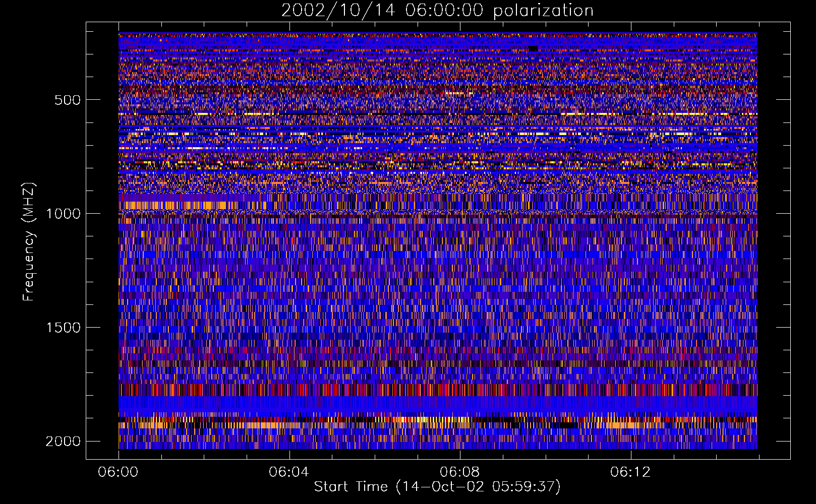Click the 1000 frequency tick label
This screenshot has width=816, height=504.
coord(63,214)
